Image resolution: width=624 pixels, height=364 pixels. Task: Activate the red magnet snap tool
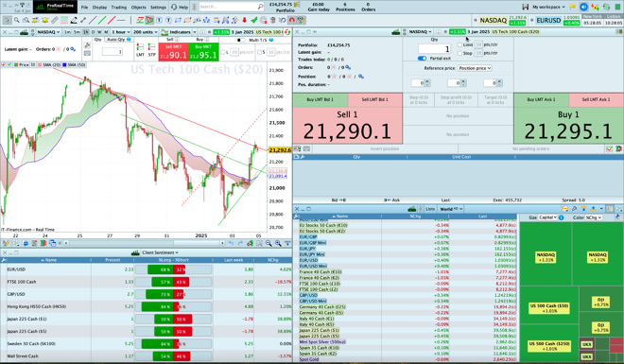292,20
